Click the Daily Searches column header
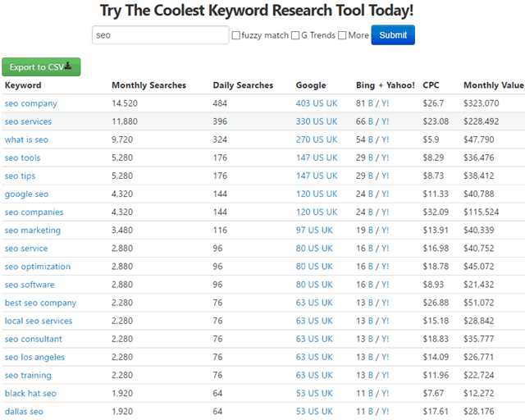This screenshot has width=525, height=420. pyautogui.click(x=243, y=85)
